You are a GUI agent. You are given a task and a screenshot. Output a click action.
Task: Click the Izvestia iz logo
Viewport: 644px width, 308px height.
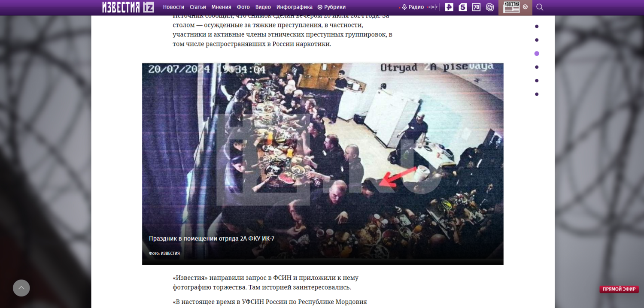pyautogui.click(x=128, y=7)
